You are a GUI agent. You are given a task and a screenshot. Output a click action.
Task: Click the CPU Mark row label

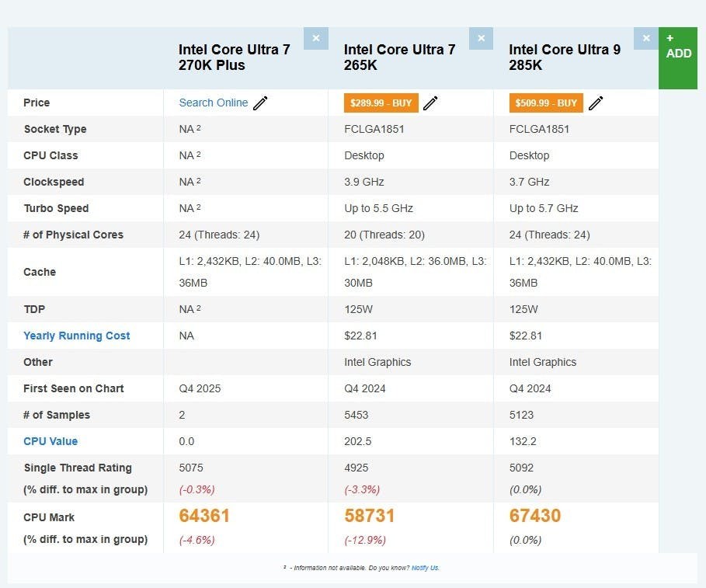[x=49, y=517]
